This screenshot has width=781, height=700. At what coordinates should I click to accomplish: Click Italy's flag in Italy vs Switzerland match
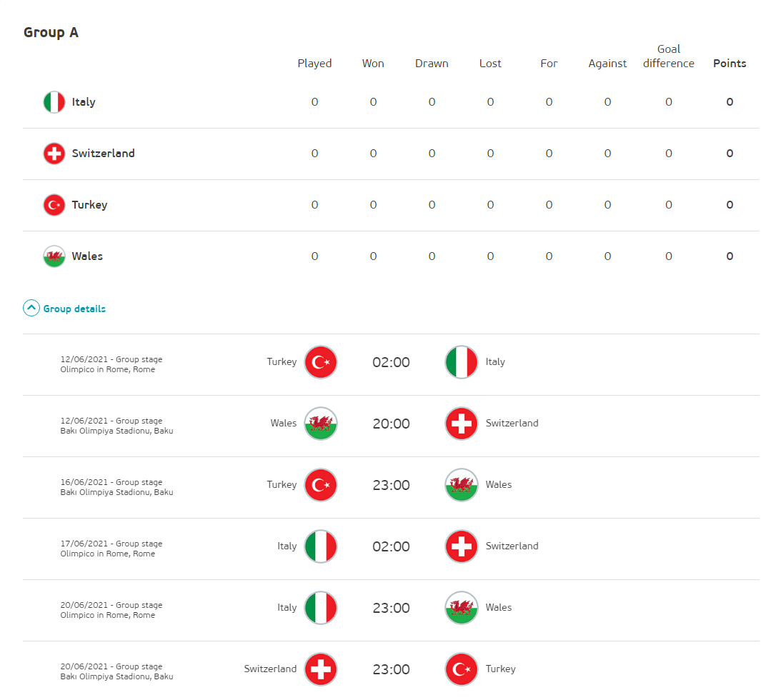(321, 546)
